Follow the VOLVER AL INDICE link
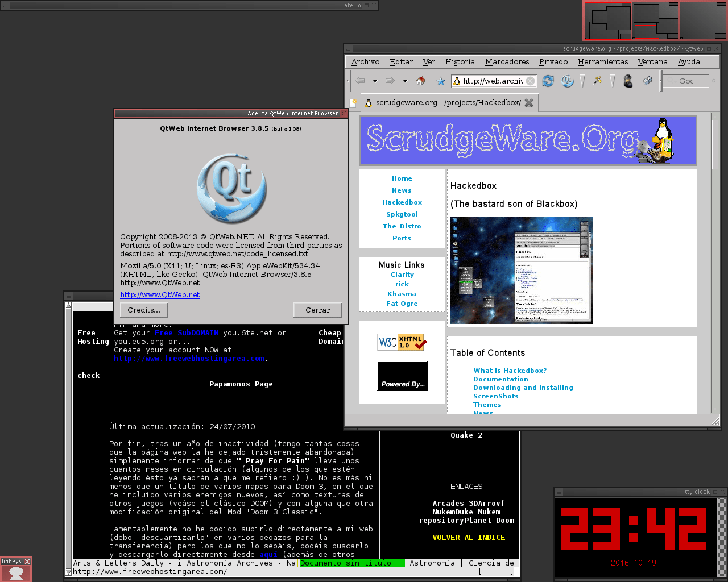The width and height of the screenshot is (728, 582). pyautogui.click(x=469, y=537)
